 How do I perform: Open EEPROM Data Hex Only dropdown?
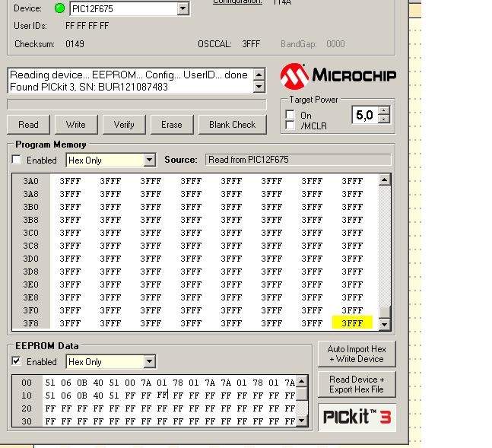150,361
